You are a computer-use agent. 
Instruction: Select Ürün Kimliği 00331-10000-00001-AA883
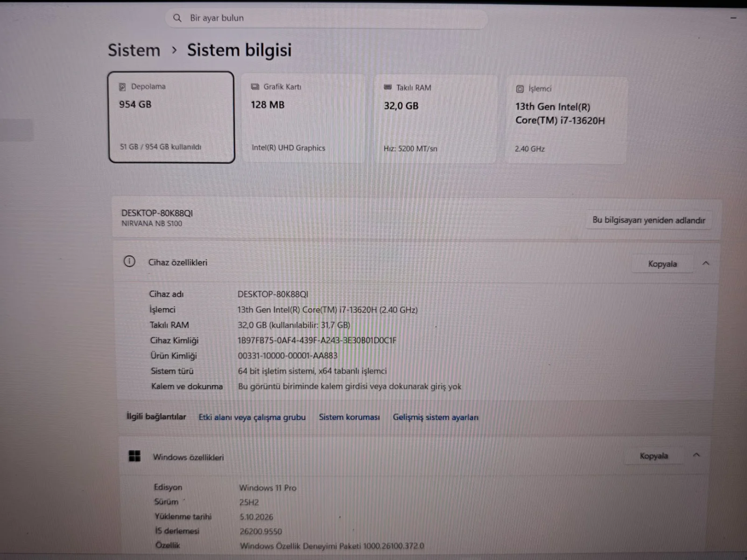tap(288, 356)
